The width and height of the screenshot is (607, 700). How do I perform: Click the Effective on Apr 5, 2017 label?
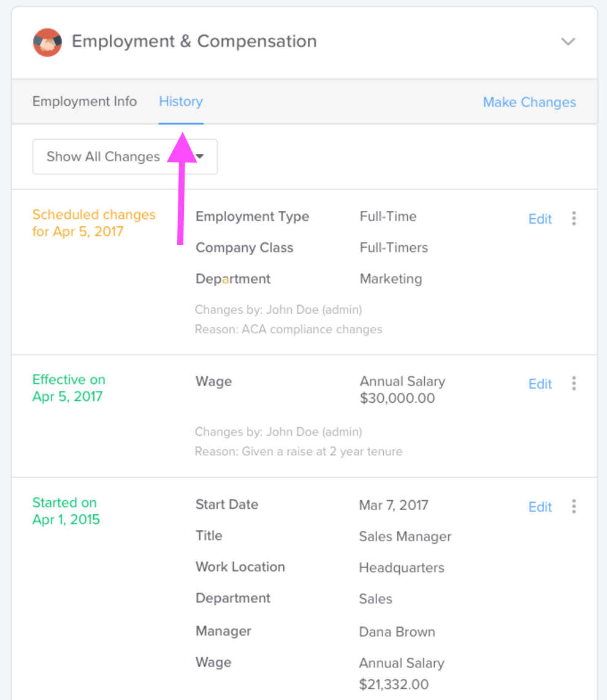click(69, 388)
